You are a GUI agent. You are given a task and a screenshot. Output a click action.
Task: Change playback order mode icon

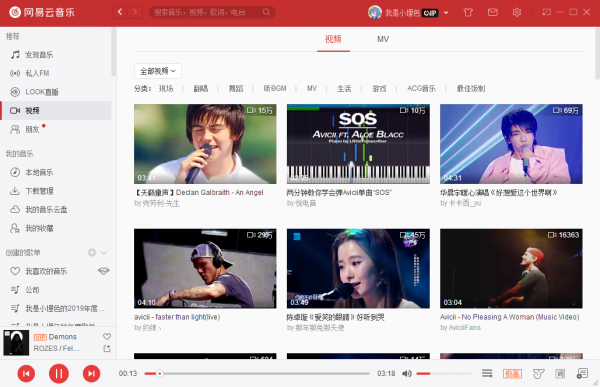tap(487, 374)
